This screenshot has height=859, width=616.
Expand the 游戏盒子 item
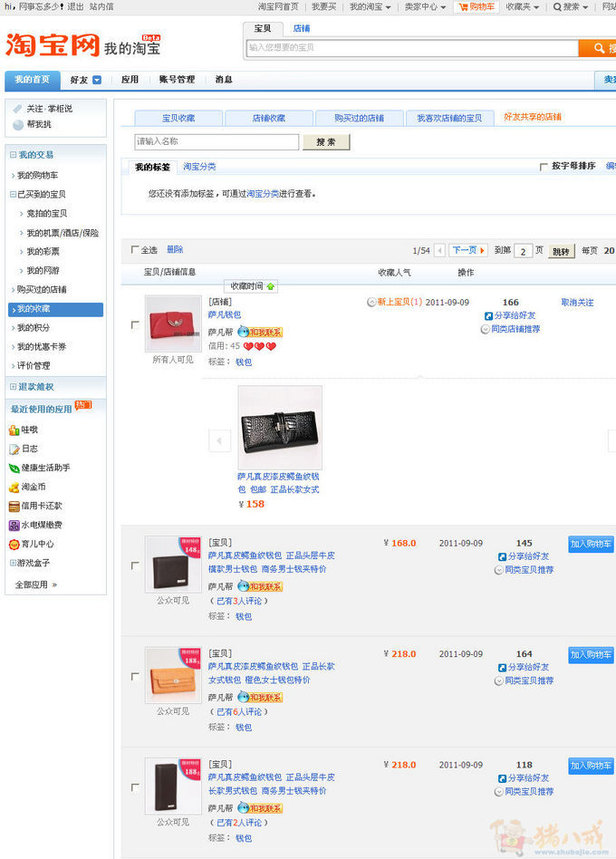13,564
